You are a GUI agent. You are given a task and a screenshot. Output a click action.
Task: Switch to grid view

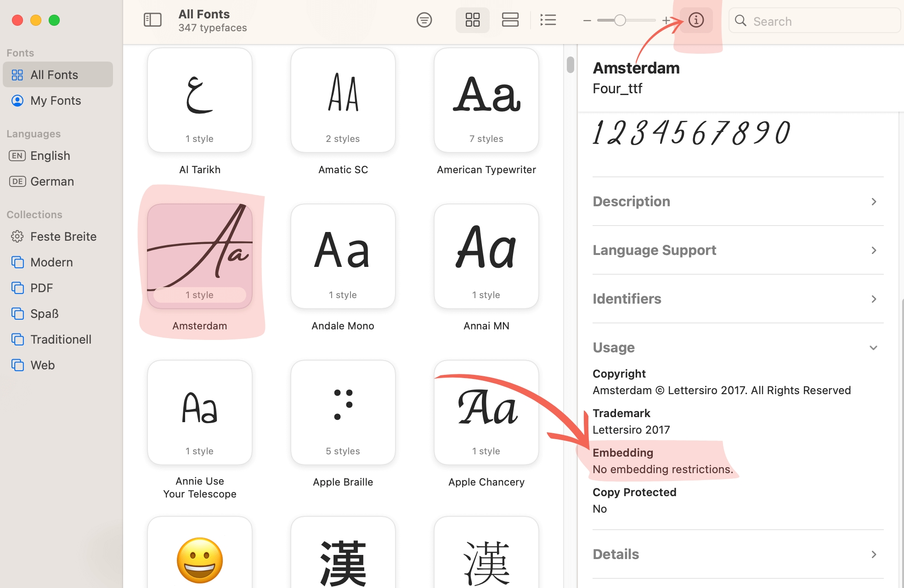pos(472,20)
